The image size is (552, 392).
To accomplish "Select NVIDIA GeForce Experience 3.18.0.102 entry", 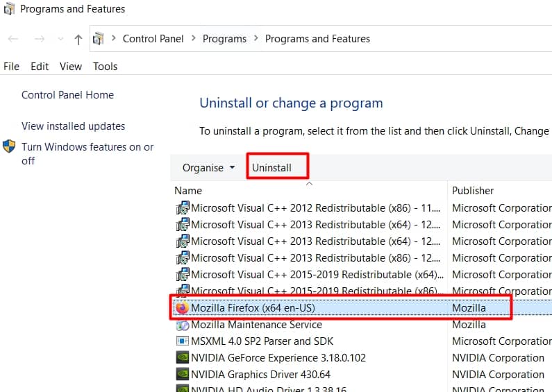I will coord(278,358).
